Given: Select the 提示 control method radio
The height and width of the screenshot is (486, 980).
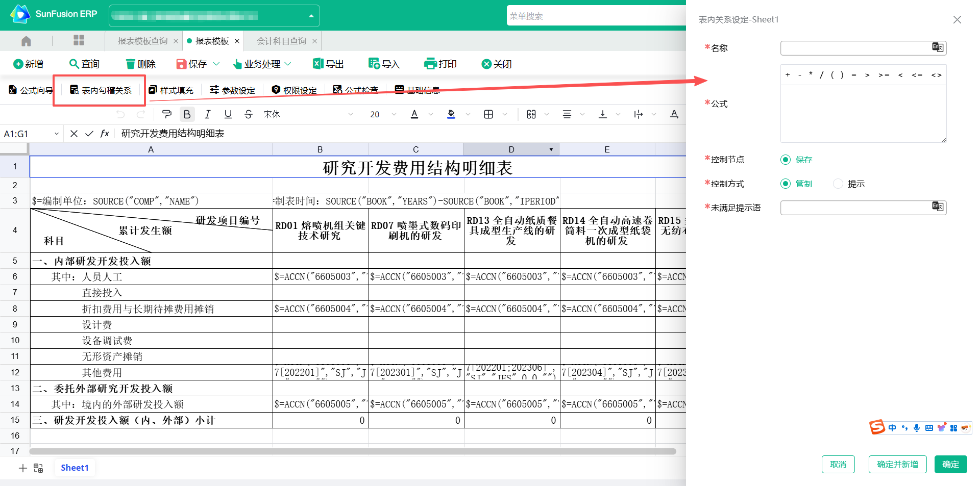Looking at the screenshot, I should tap(838, 184).
